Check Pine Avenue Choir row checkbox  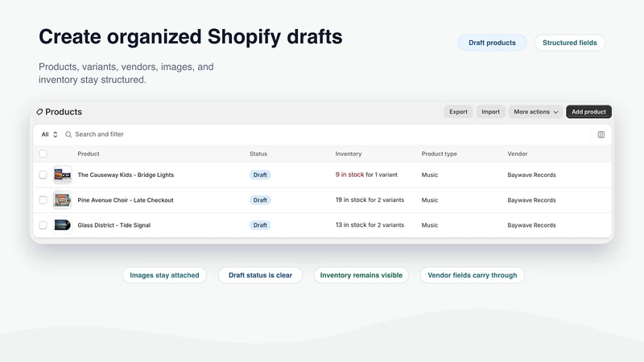(43, 200)
